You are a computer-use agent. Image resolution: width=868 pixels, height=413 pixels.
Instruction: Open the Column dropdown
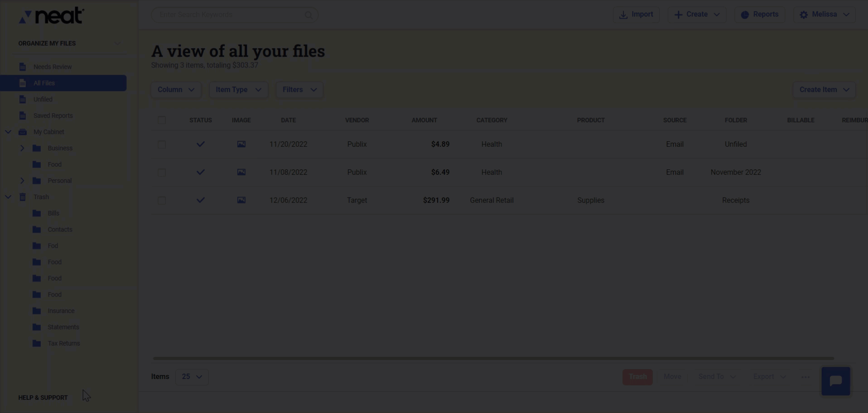(176, 90)
